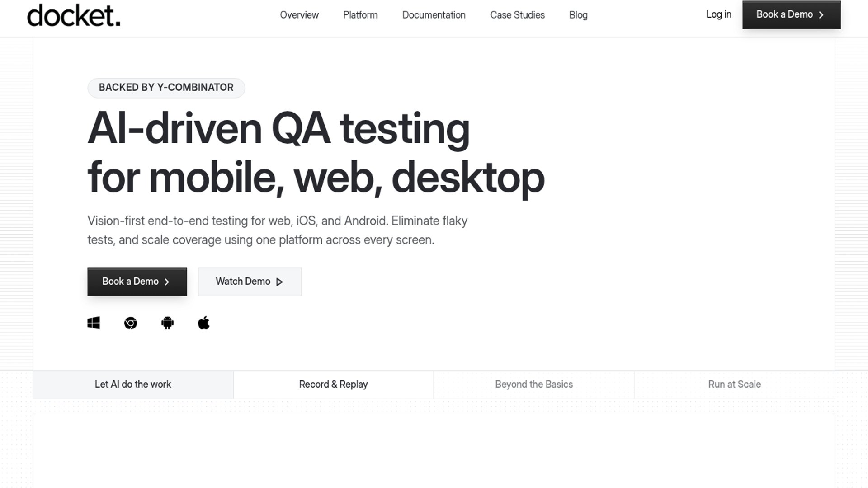Select the Run at Scale tab

[x=735, y=385]
